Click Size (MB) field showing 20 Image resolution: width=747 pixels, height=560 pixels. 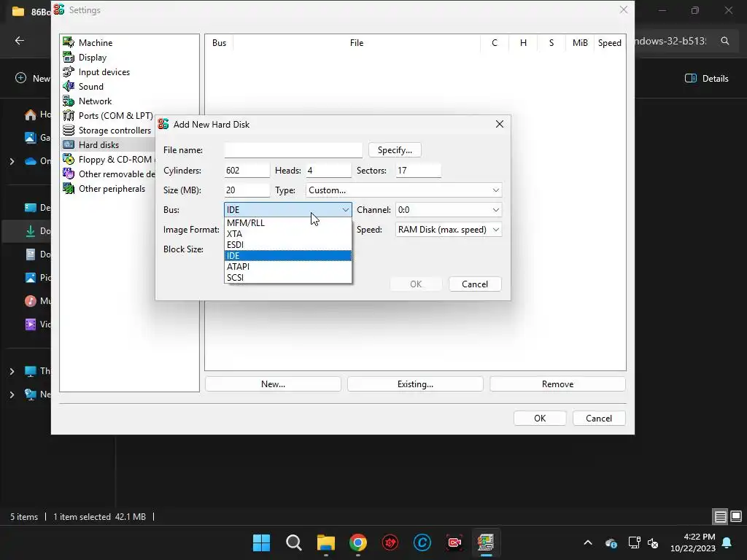click(x=247, y=190)
